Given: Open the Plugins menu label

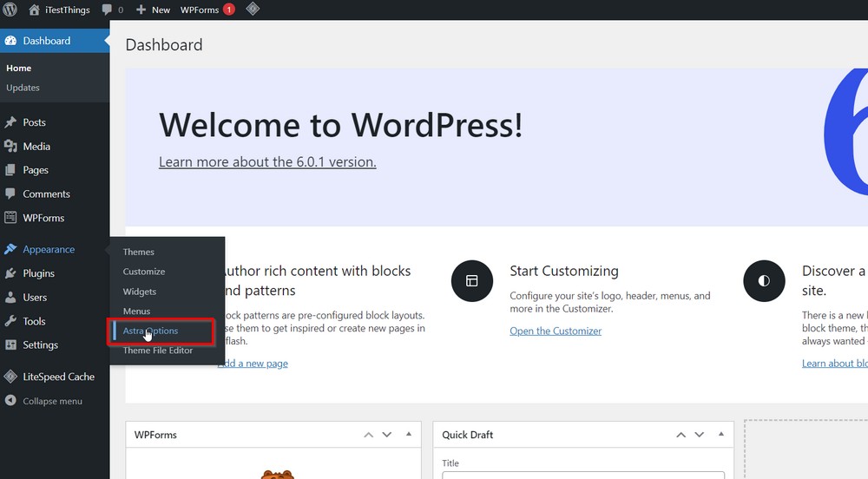Looking at the screenshot, I should coord(39,273).
